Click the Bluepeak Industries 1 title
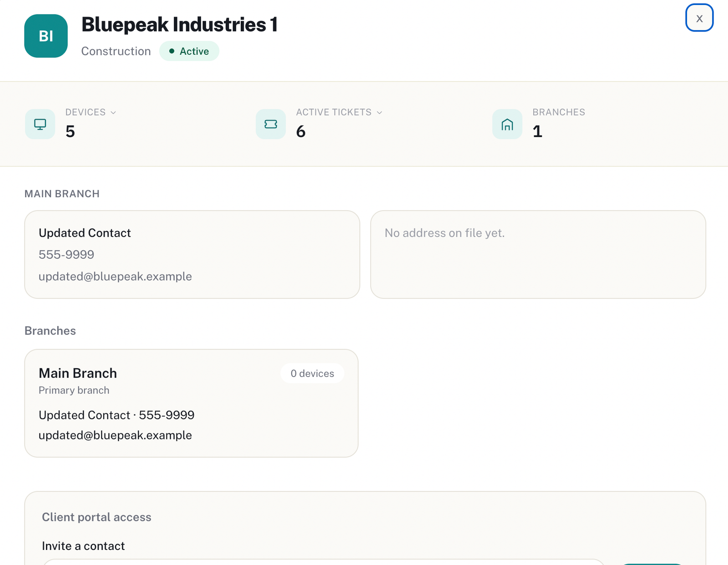The width and height of the screenshot is (728, 565). pos(180,25)
